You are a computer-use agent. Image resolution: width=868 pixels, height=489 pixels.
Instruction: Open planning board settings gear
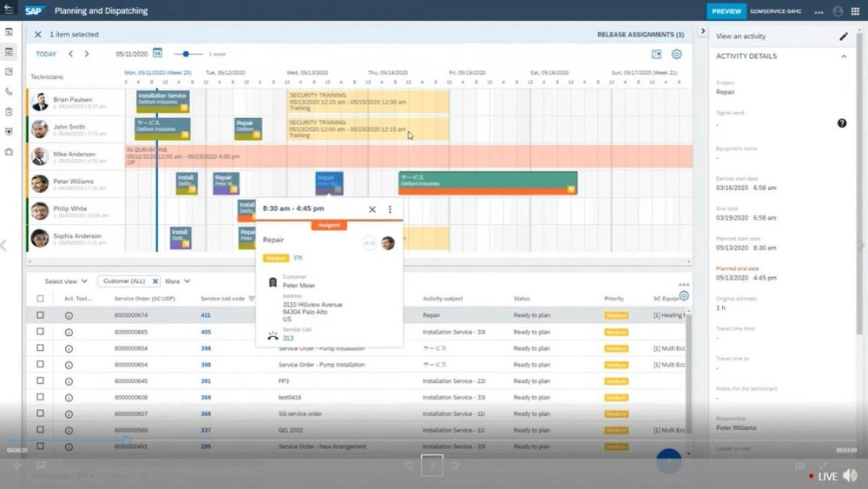(676, 54)
